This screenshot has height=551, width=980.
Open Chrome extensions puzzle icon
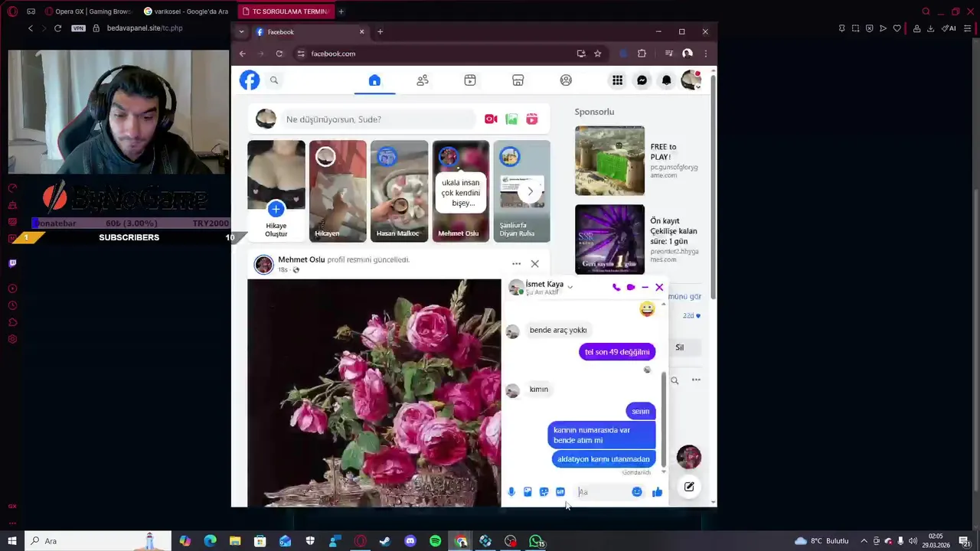642,54
